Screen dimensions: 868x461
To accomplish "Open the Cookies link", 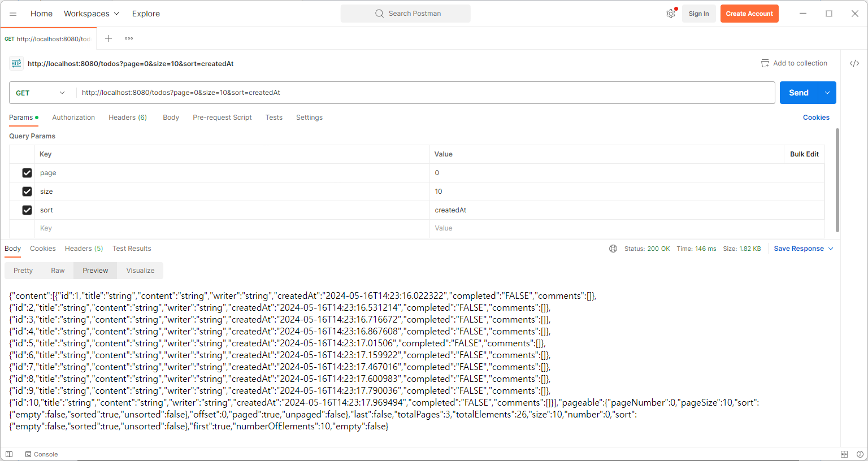I will coord(816,118).
